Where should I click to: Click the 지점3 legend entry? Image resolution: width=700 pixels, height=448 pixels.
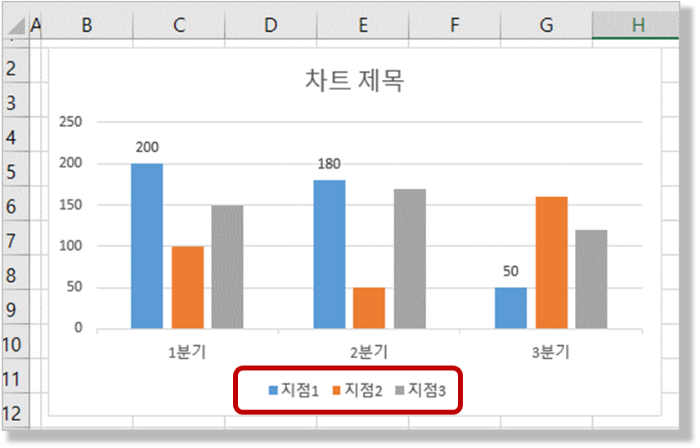click(421, 390)
